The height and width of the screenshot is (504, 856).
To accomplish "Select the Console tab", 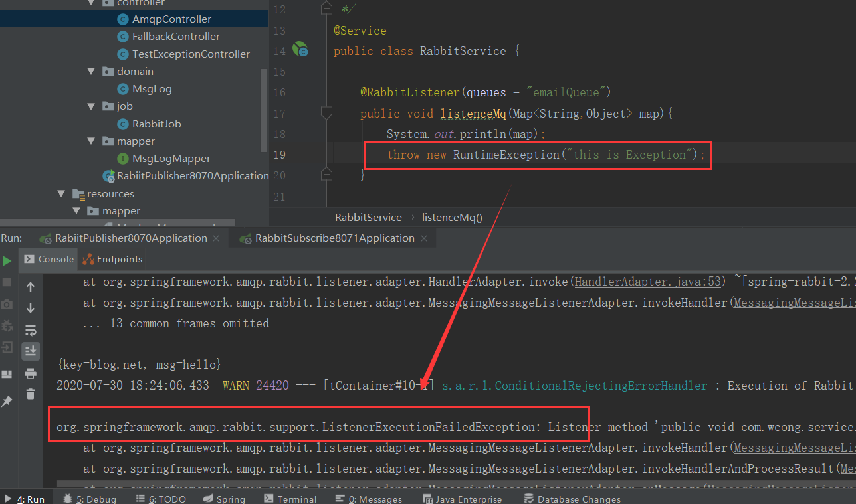I will tap(49, 260).
